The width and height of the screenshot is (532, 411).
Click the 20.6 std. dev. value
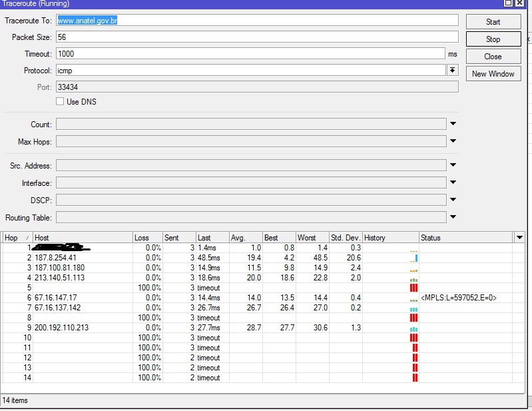click(354, 258)
